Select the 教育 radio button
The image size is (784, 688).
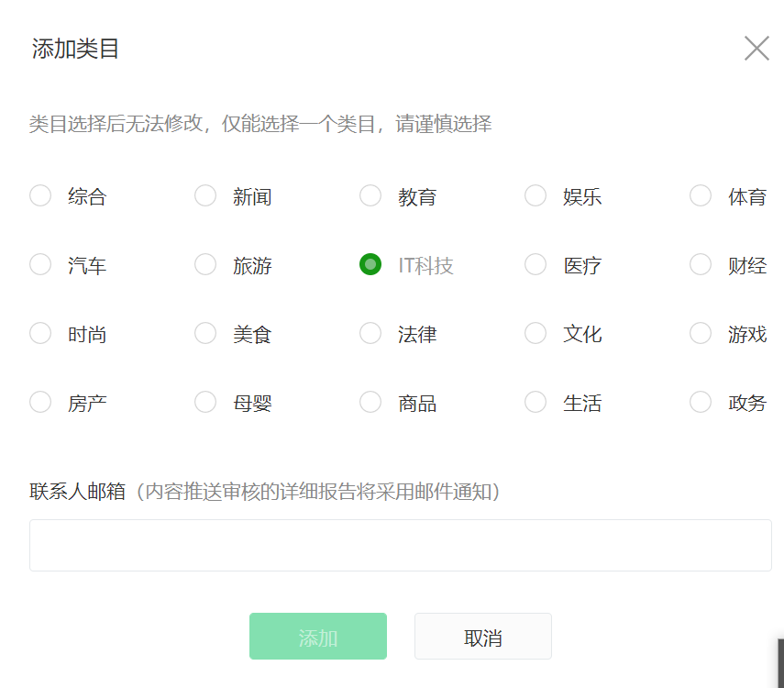pyautogui.click(x=370, y=195)
